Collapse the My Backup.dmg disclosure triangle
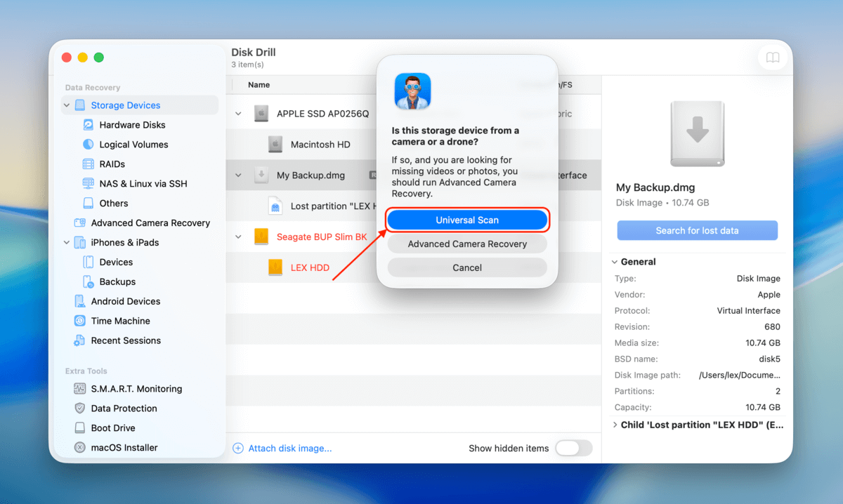This screenshot has height=504, width=843. tap(238, 175)
